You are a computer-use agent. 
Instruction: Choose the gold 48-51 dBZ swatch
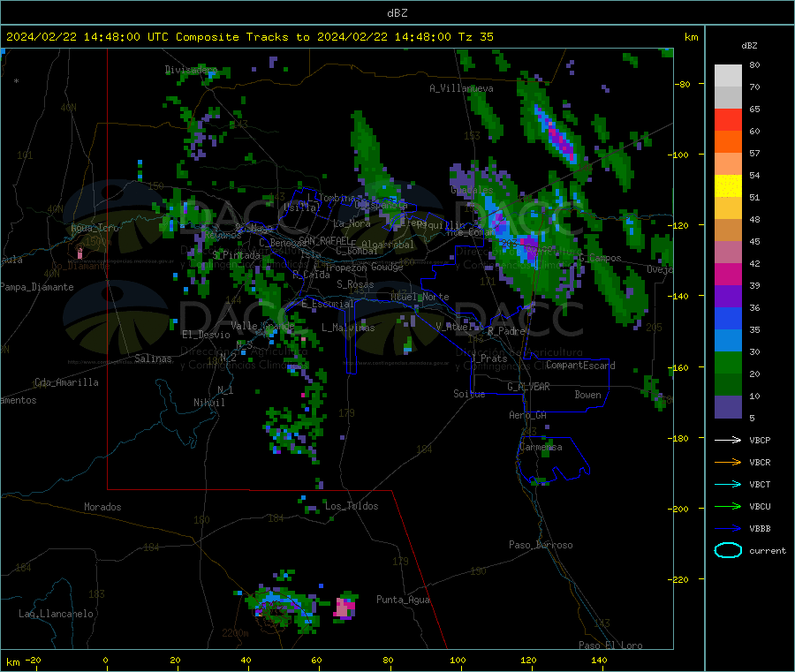(728, 208)
